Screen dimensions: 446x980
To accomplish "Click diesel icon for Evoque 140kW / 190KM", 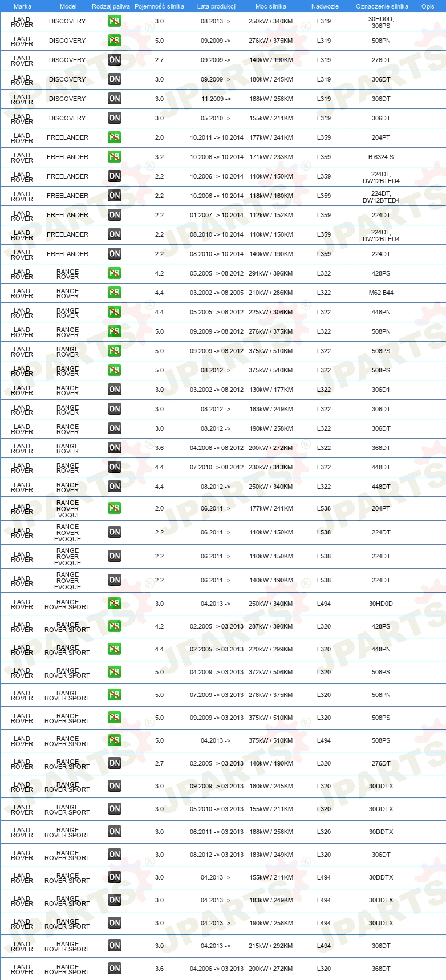I will pyautogui.click(x=115, y=580).
